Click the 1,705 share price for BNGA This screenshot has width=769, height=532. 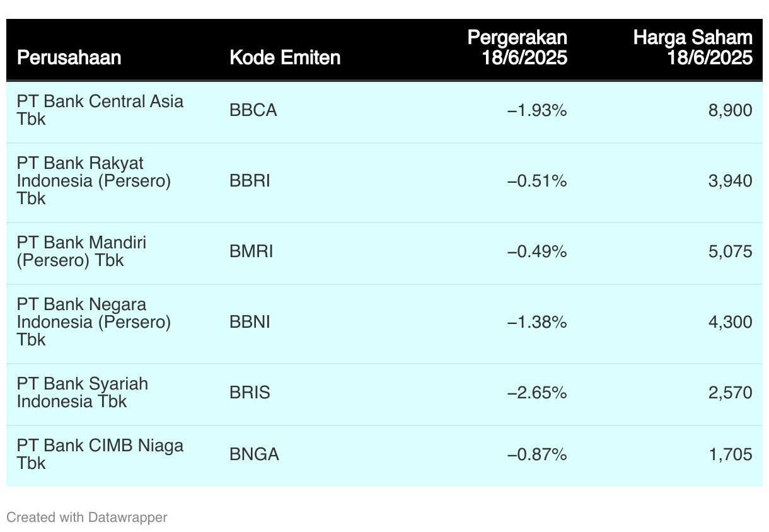731,454
